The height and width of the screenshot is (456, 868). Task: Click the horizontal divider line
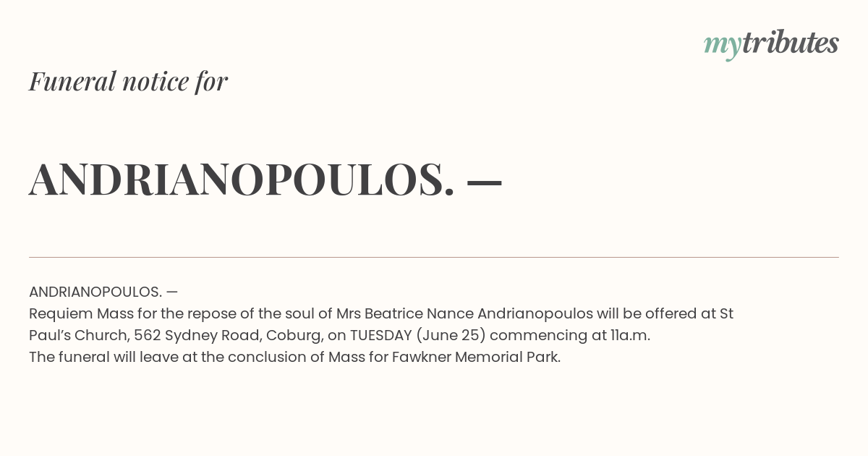click(434, 257)
